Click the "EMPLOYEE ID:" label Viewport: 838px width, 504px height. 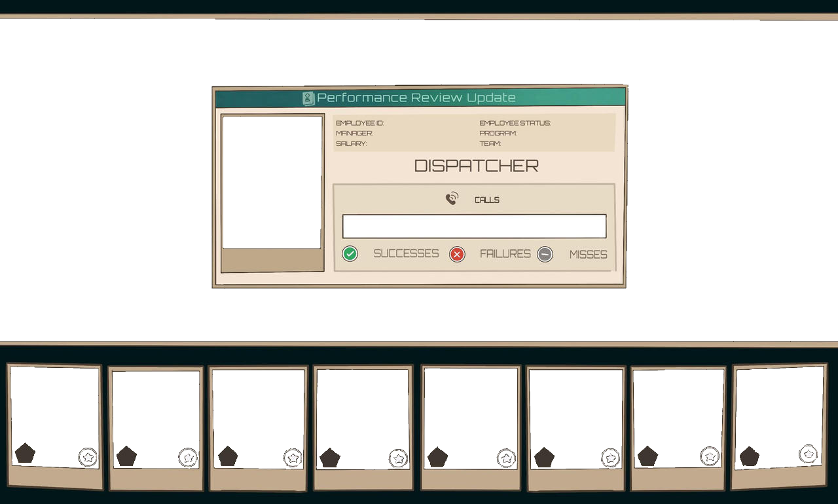pos(360,123)
